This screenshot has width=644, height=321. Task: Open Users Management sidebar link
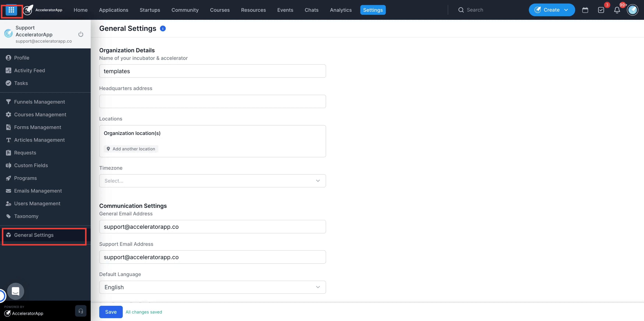click(x=37, y=203)
